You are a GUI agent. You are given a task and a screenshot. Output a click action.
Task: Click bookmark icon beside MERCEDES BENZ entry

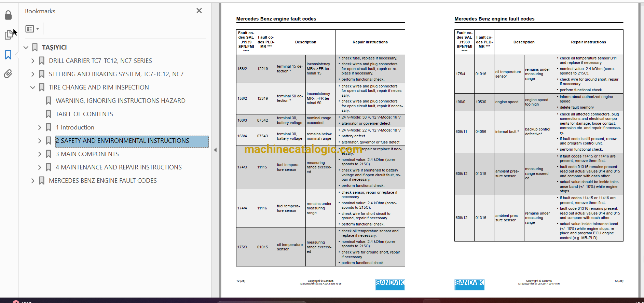tap(42, 181)
